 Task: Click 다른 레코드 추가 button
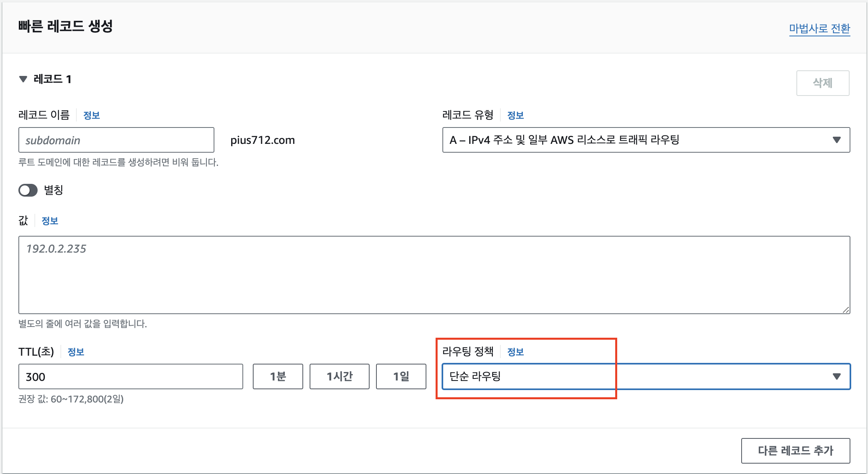coord(795,451)
